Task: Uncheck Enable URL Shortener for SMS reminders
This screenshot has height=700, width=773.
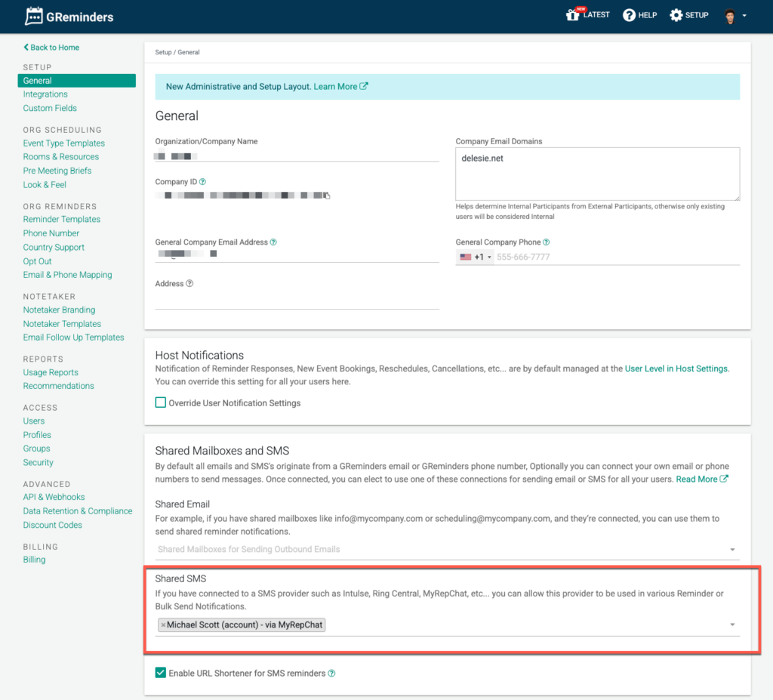Action: (x=161, y=673)
